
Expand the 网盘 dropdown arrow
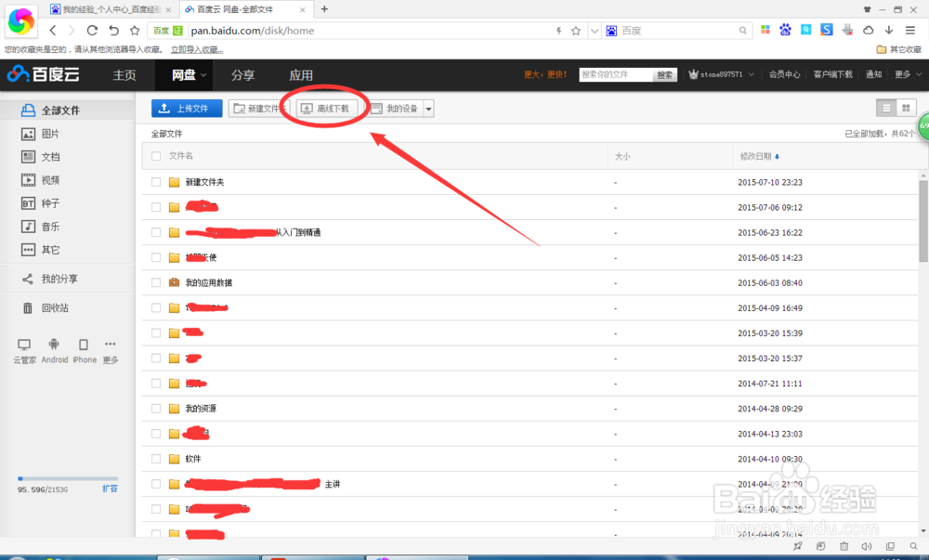tap(203, 75)
